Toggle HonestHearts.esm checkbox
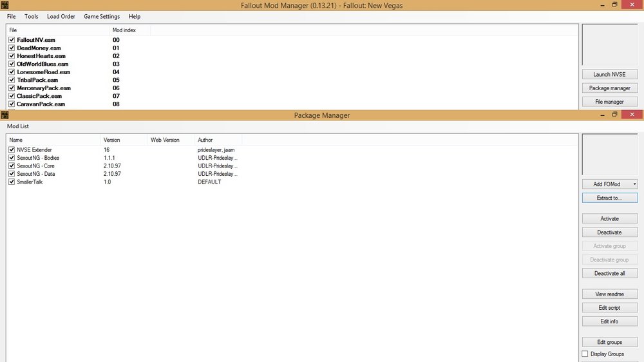This screenshot has width=644, height=362. [x=12, y=56]
